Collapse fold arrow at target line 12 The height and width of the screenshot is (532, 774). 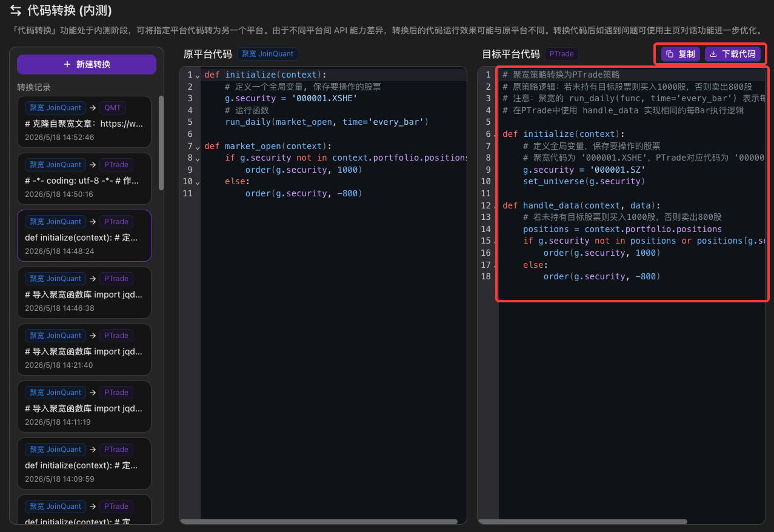pos(496,206)
